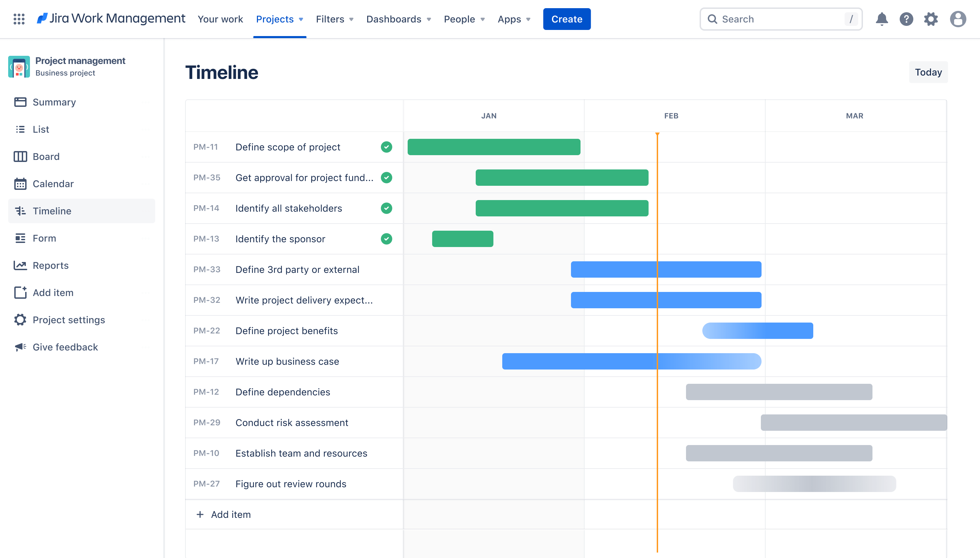Expand the Filters dropdown menu
The image size is (980, 558).
pos(334,18)
